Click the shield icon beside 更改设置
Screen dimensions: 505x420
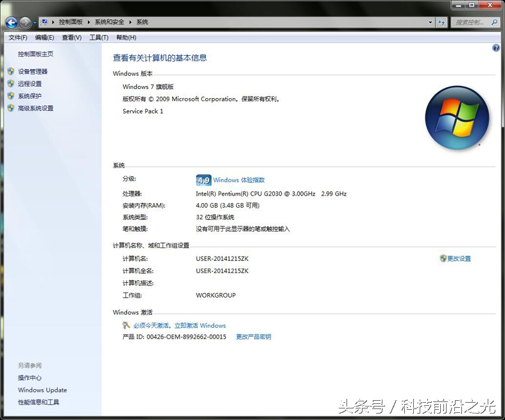(443, 258)
